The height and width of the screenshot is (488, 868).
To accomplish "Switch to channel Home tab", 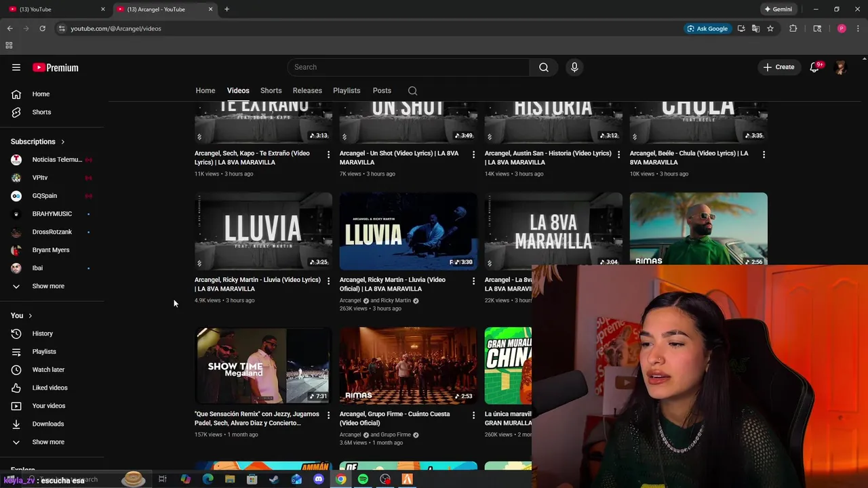I will (205, 91).
